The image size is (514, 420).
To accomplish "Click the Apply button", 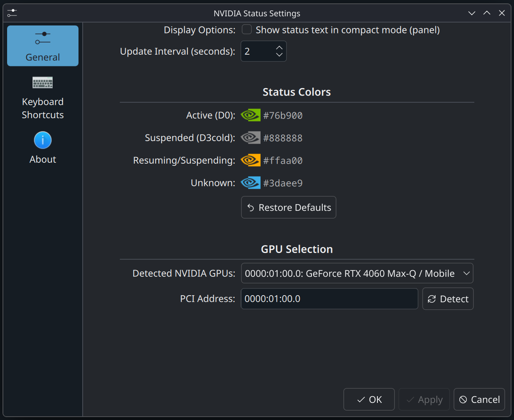I will click(x=424, y=400).
